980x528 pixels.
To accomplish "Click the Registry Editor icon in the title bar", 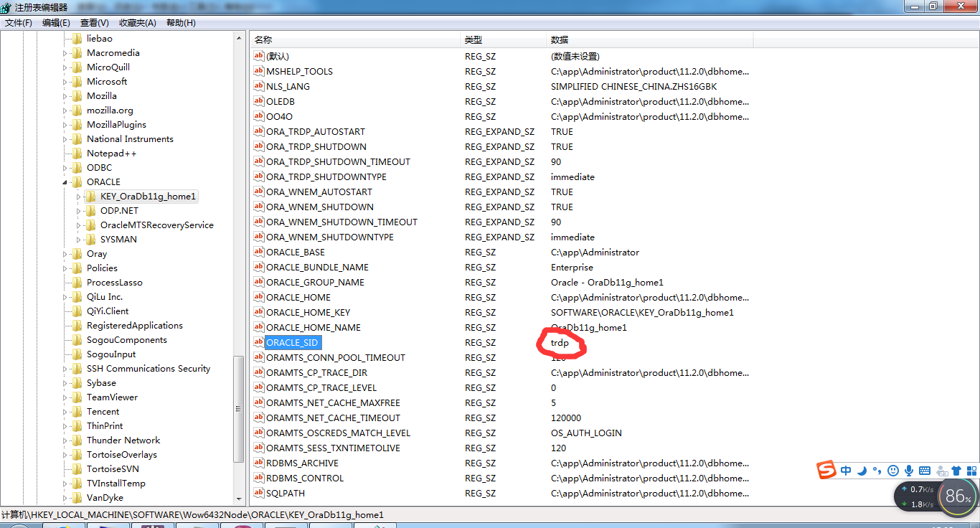I will pyautogui.click(x=6, y=6).
